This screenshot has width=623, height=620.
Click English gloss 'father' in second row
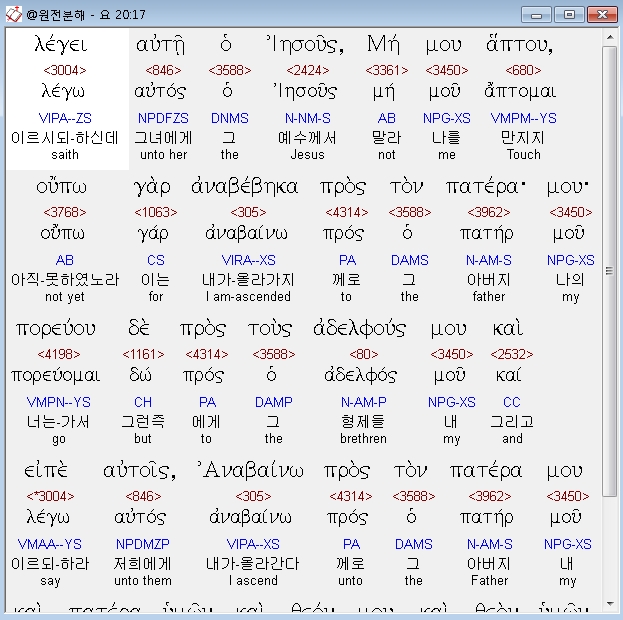pyautogui.click(x=489, y=296)
